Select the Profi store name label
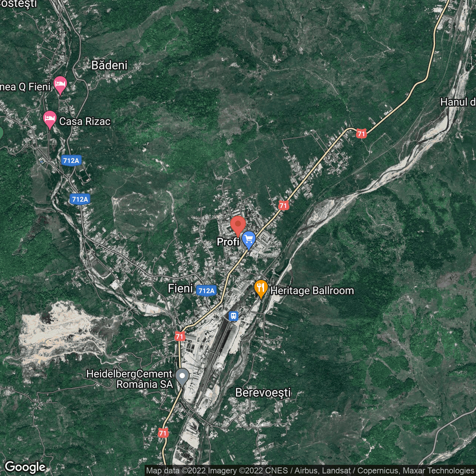476x476 pixels. click(x=228, y=242)
